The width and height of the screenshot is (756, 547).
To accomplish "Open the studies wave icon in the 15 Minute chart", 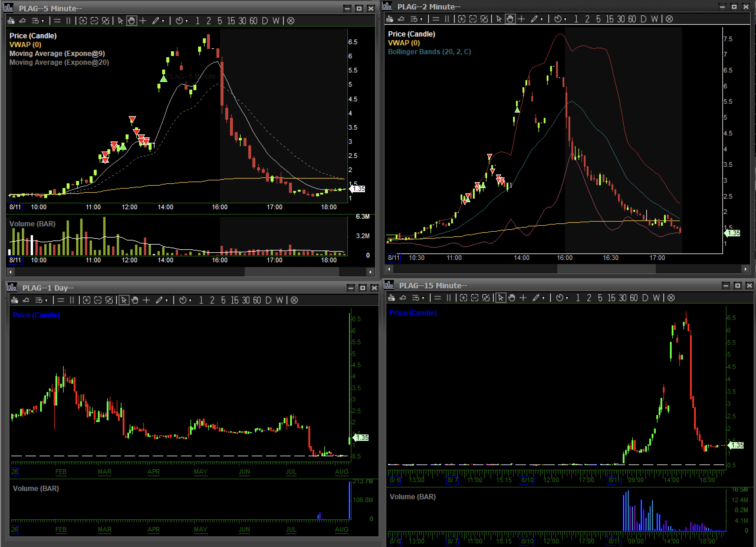I will [x=403, y=298].
